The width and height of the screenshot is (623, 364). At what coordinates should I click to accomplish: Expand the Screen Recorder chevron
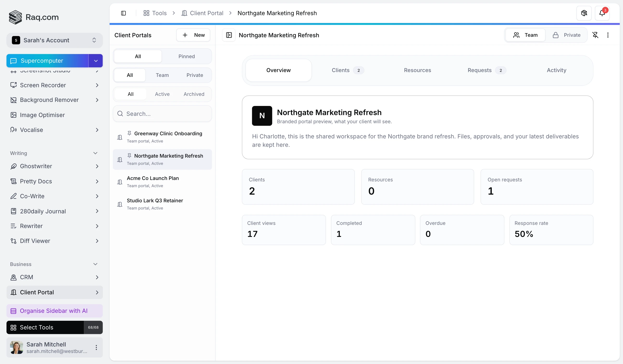(97, 85)
